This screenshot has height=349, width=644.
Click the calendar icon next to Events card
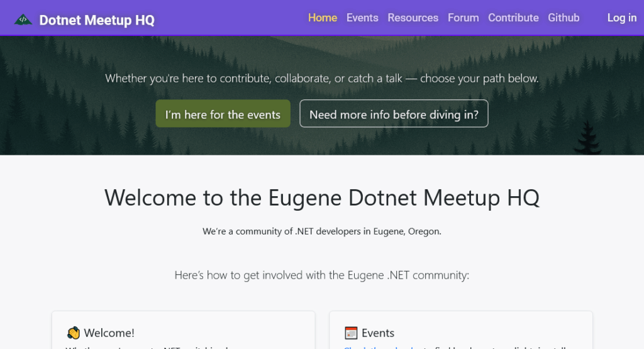click(x=351, y=333)
